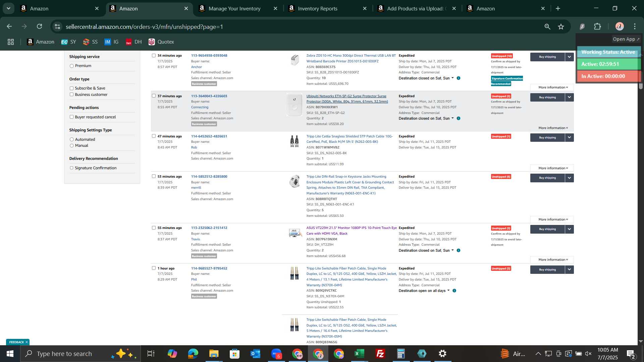
Task: Click the FEEDBACK button
Action: [x=18, y=342]
